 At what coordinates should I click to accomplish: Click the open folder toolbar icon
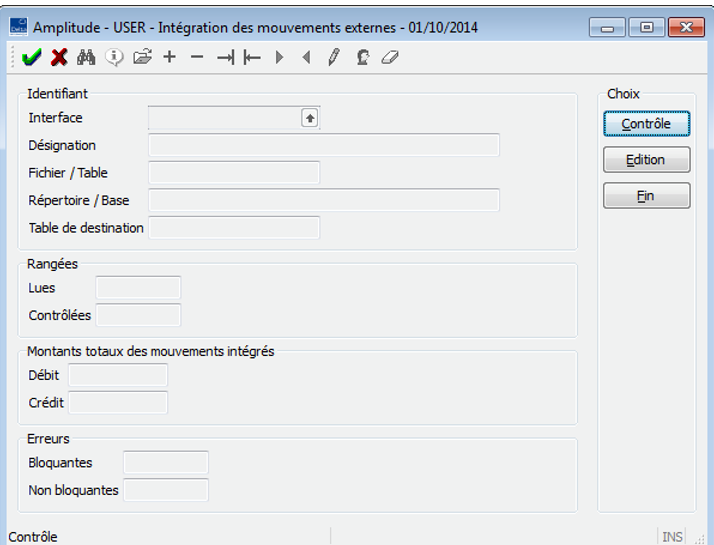(x=142, y=58)
